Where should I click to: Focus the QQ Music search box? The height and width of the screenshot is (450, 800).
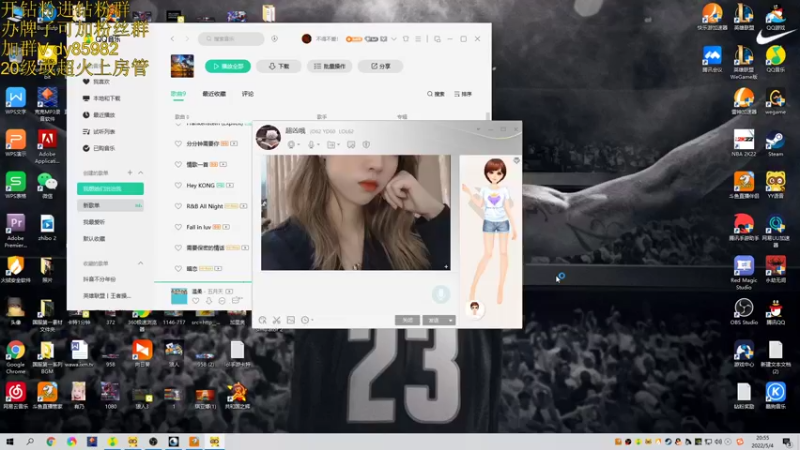coord(231,39)
